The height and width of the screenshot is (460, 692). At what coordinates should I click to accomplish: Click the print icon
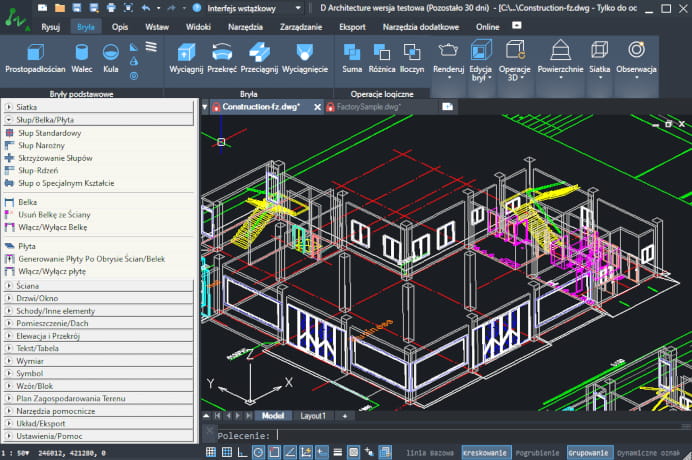tap(111, 8)
